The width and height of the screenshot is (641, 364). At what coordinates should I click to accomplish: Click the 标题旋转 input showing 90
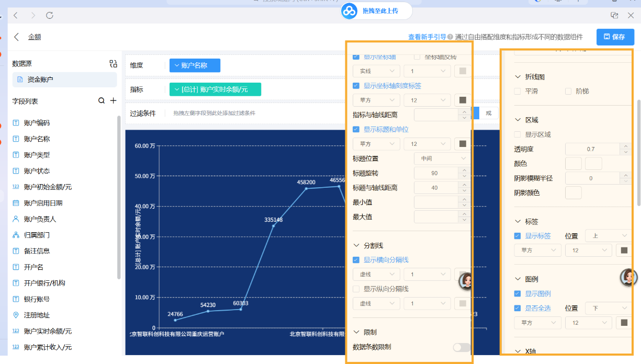pyautogui.click(x=435, y=173)
